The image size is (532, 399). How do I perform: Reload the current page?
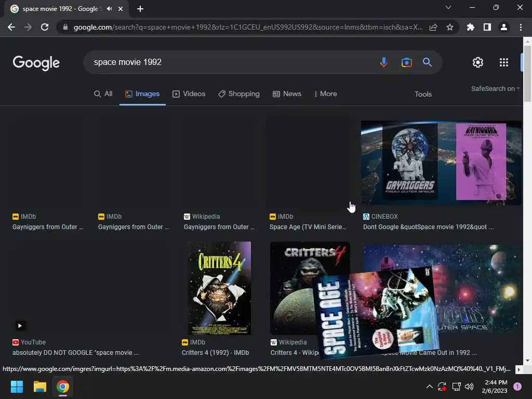45,27
